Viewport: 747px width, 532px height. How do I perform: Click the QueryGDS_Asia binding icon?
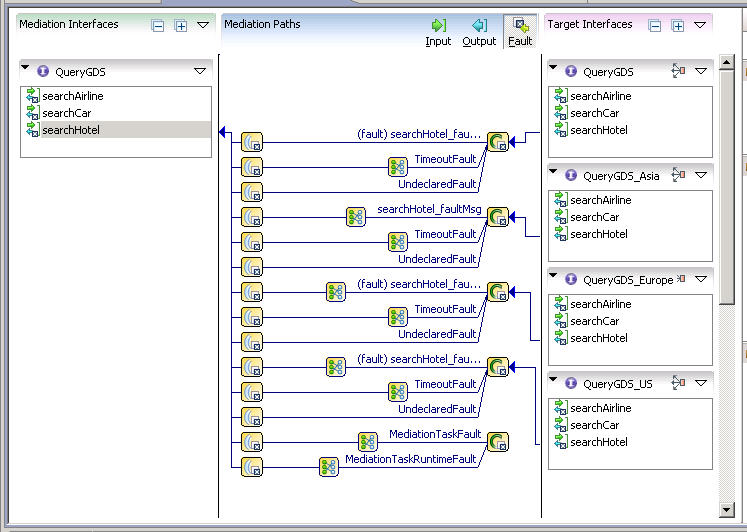[x=679, y=175]
